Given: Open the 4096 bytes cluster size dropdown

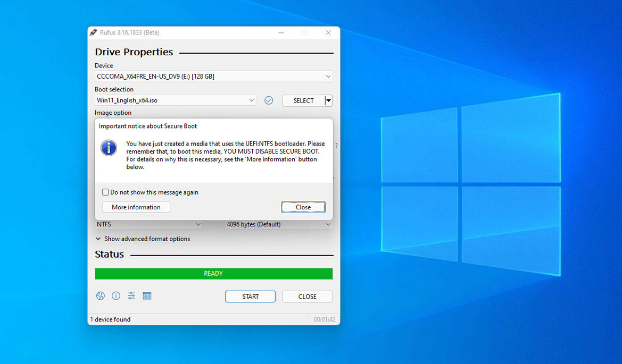Looking at the screenshot, I should [x=278, y=224].
